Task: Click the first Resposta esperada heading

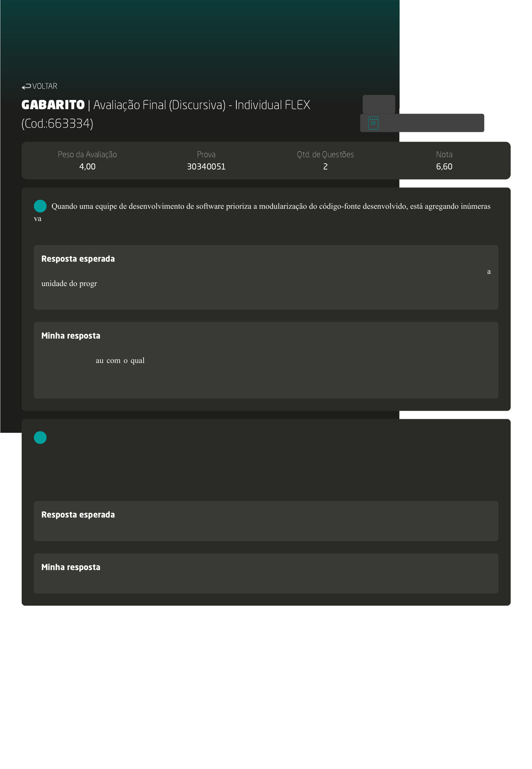Action: pos(78,259)
